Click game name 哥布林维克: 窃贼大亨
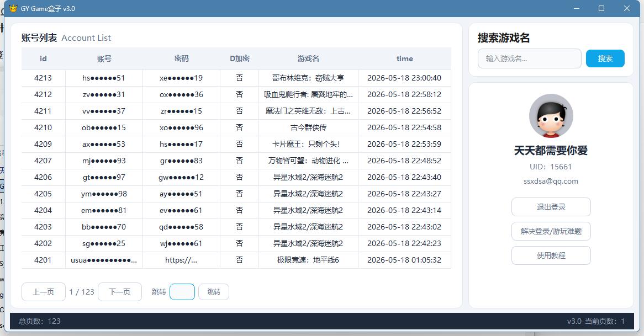Viewport: 644px width, 336px height. click(x=308, y=78)
